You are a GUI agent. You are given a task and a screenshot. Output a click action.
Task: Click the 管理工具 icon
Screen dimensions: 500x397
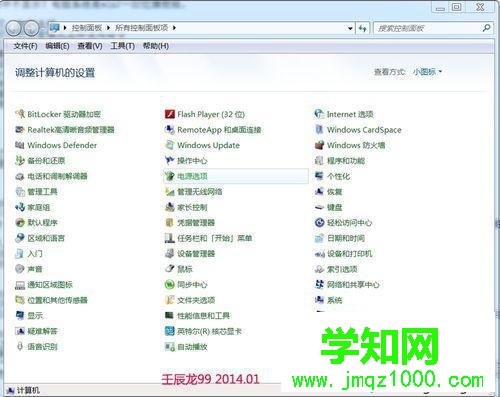click(x=20, y=191)
